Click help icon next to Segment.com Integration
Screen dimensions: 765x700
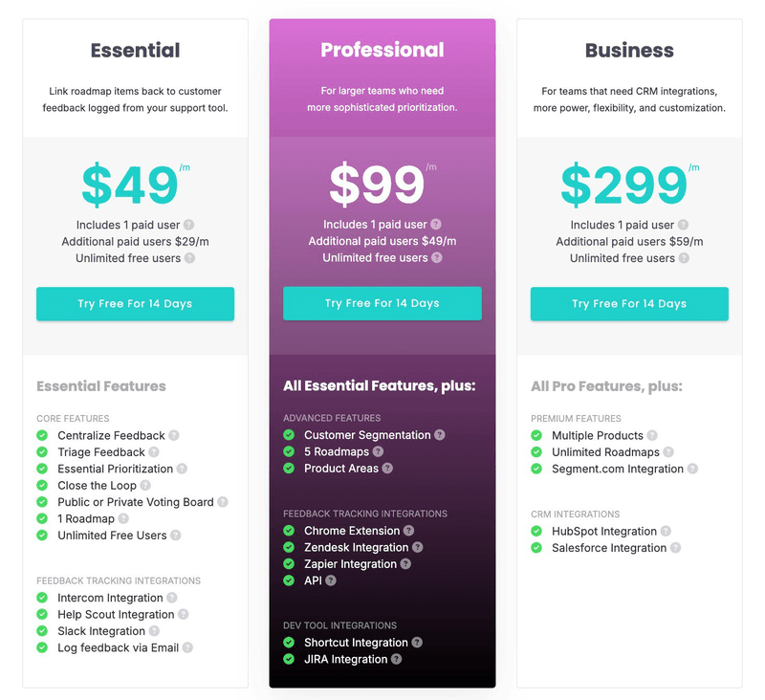click(x=692, y=470)
